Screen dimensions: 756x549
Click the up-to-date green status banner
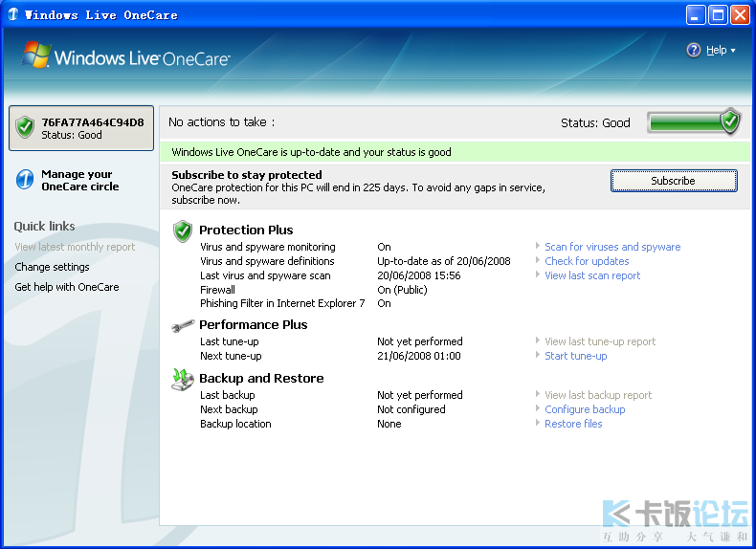(x=455, y=152)
